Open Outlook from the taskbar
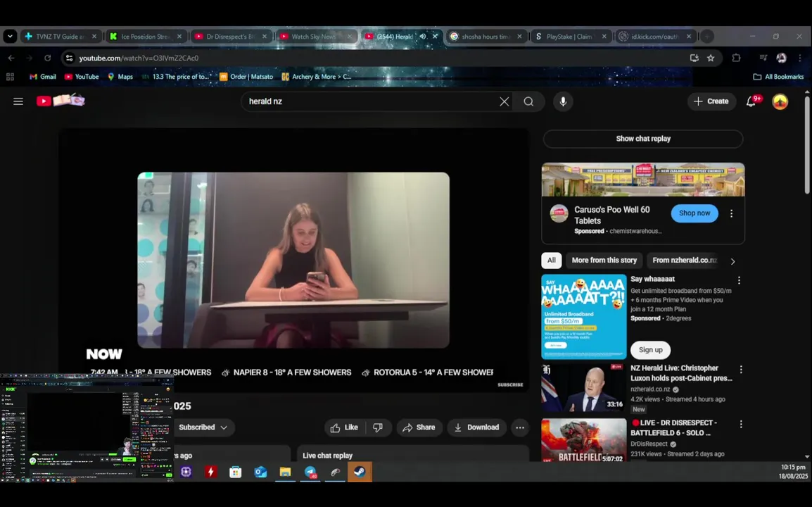This screenshot has height=507, width=812. click(260, 472)
